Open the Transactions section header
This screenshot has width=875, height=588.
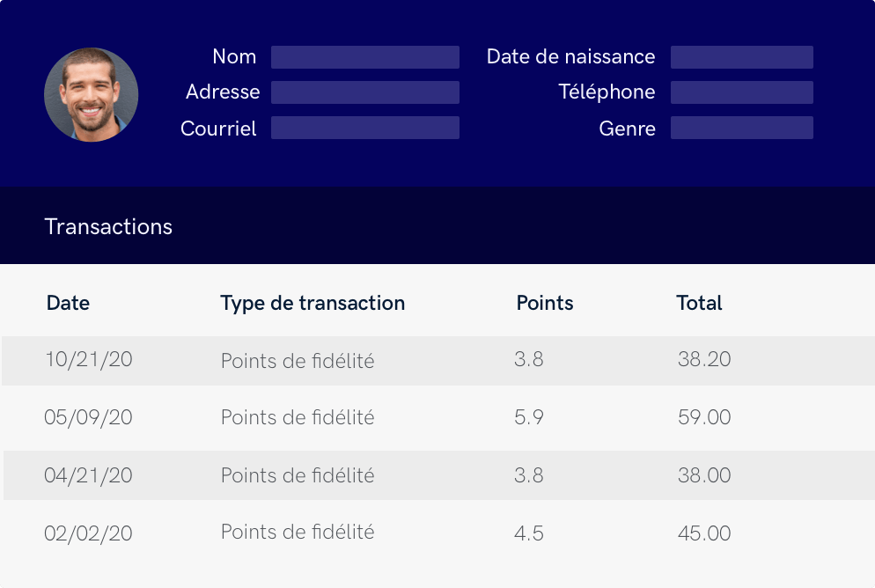pos(108,226)
